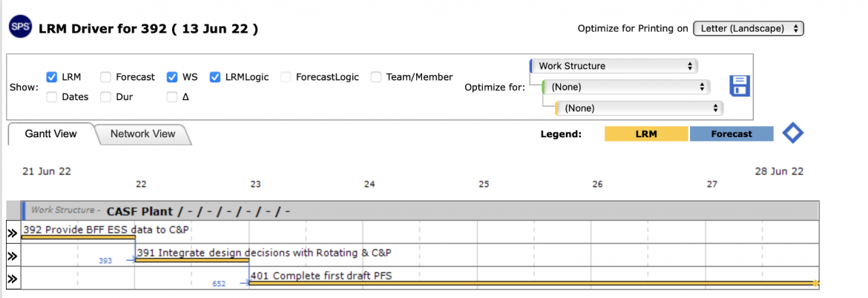Toggle the Dates checkbox
868x298 pixels.
pos(51,97)
